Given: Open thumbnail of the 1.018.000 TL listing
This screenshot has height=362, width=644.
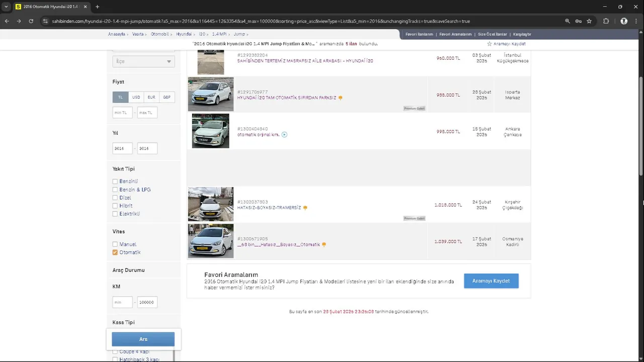Looking at the screenshot, I should [x=211, y=204].
